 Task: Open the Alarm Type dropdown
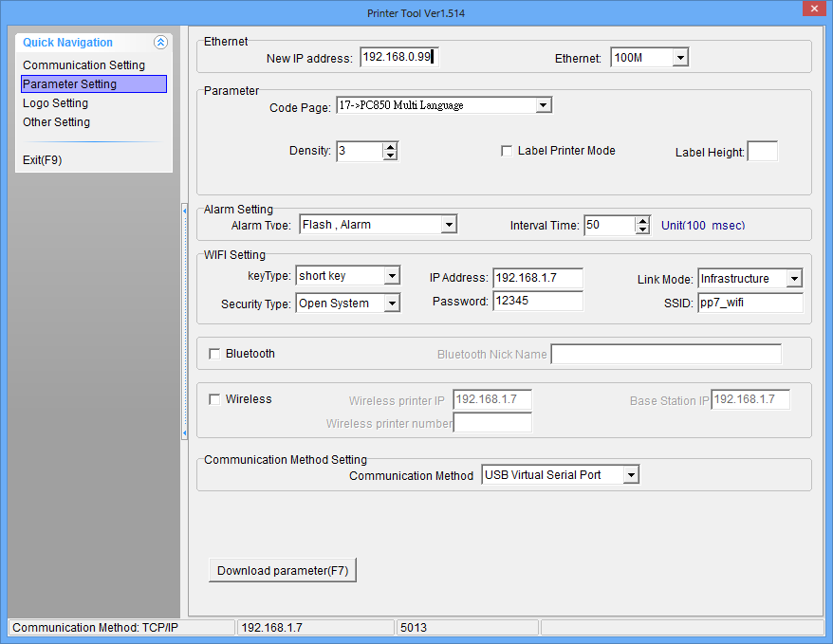449,225
